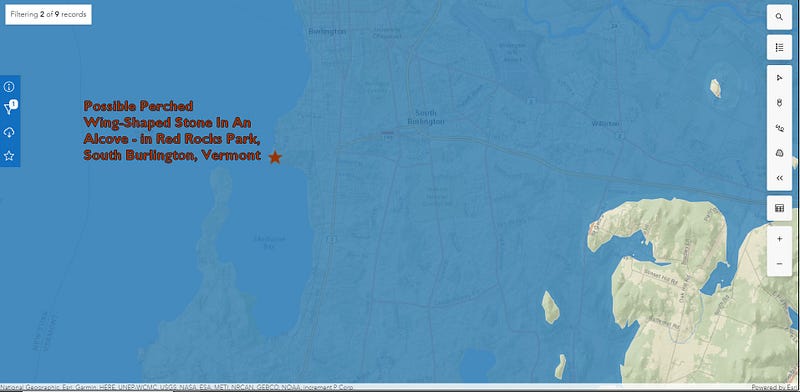Open the star favorites panel
The height and width of the screenshot is (392, 800).
coord(9,156)
